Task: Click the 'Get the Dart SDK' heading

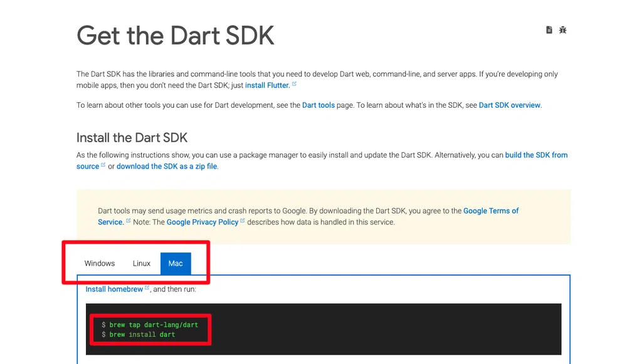Action: 176,36
